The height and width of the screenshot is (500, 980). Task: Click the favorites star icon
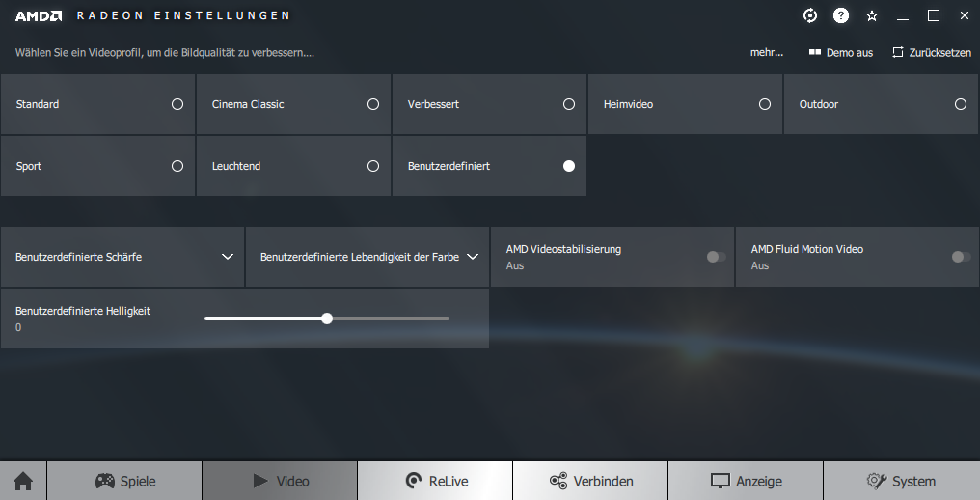[x=872, y=16]
